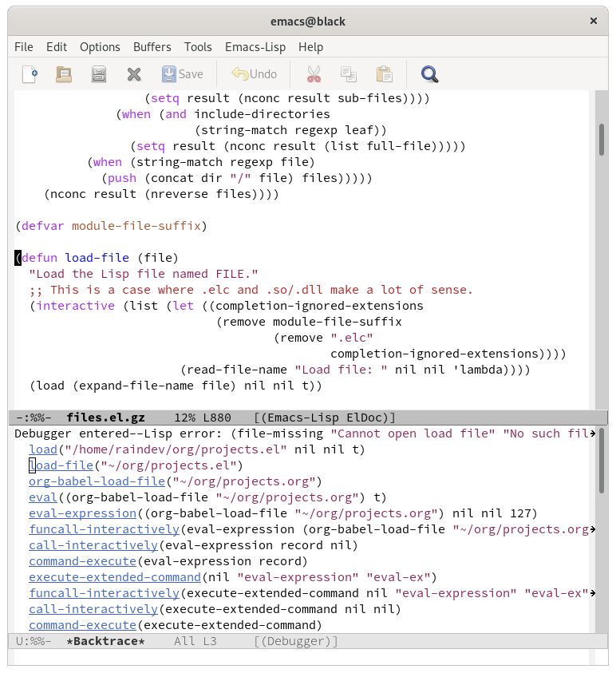Click the minibuffer echo area
Image resolution: width=616 pixels, height=673 pixels.
pyautogui.click(x=300, y=657)
